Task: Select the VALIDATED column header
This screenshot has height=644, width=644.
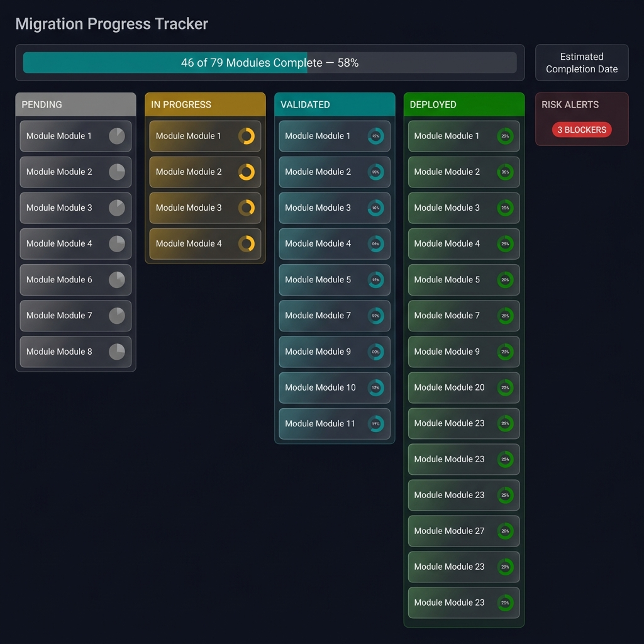Action: tap(335, 104)
